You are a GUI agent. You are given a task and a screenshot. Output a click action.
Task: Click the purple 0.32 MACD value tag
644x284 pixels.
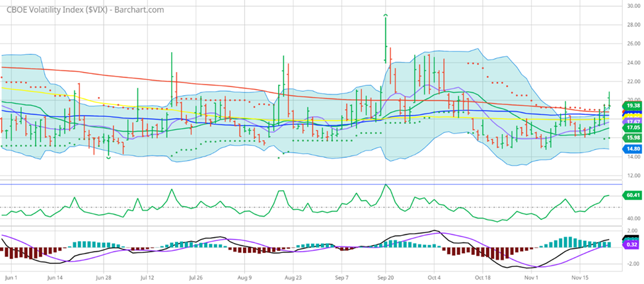(631, 244)
